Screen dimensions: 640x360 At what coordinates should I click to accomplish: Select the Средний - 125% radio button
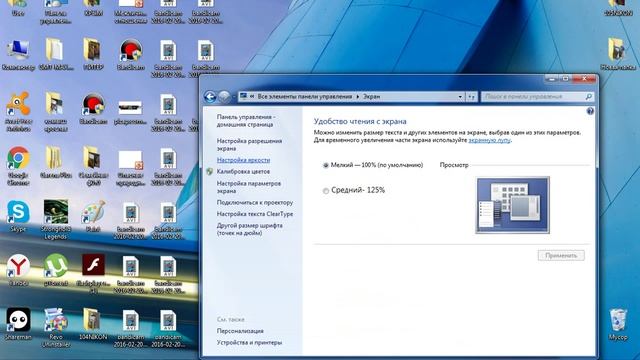326,191
